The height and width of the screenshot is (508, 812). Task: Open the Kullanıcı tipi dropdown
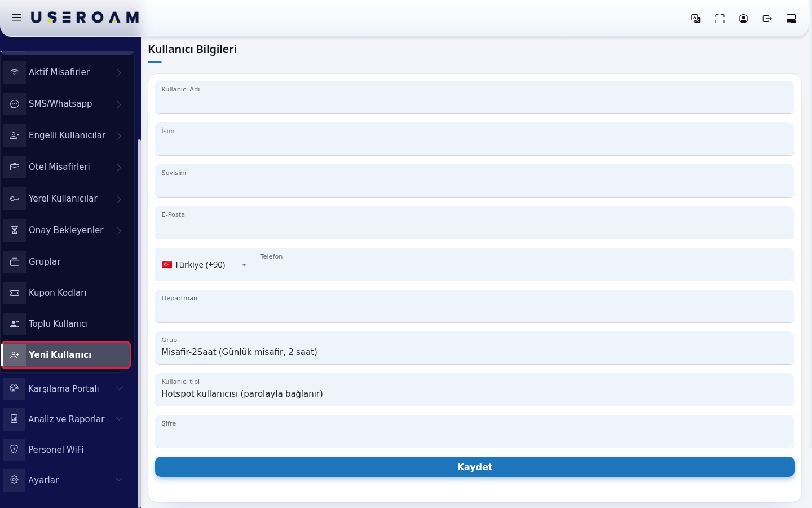tap(474, 389)
